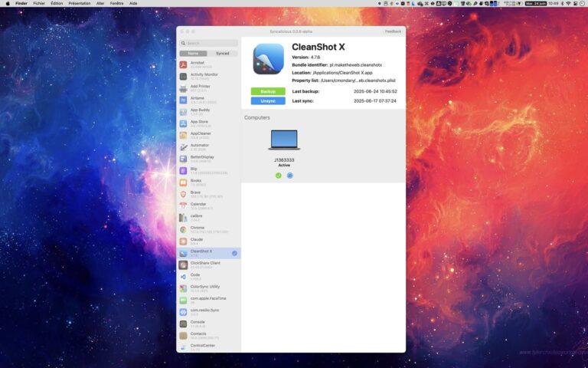Open the Aller menu
The image size is (588, 368).
100,3
